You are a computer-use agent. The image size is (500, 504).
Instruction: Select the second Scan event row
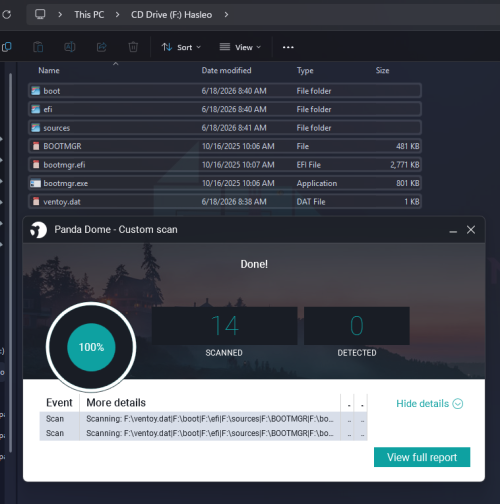click(x=203, y=433)
